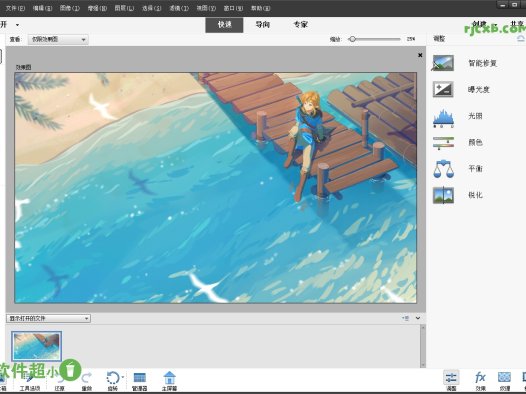Screen dimensions: 526x394
Task: Show the Effects (fx 效果) panel
Action: click(480, 381)
